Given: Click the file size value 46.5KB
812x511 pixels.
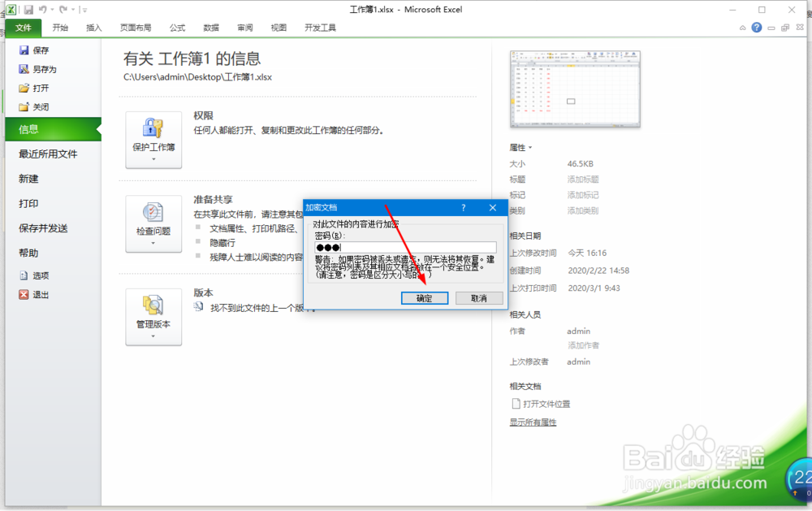Looking at the screenshot, I should (580, 164).
